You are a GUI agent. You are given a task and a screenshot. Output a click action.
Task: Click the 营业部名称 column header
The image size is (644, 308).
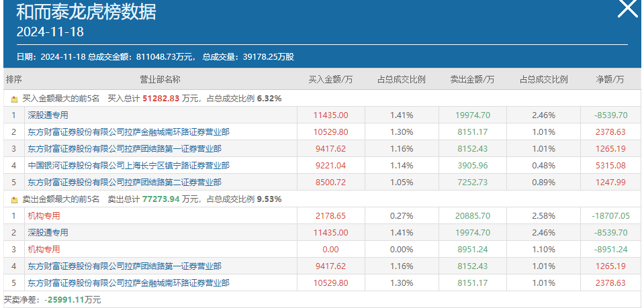pos(160,80)
